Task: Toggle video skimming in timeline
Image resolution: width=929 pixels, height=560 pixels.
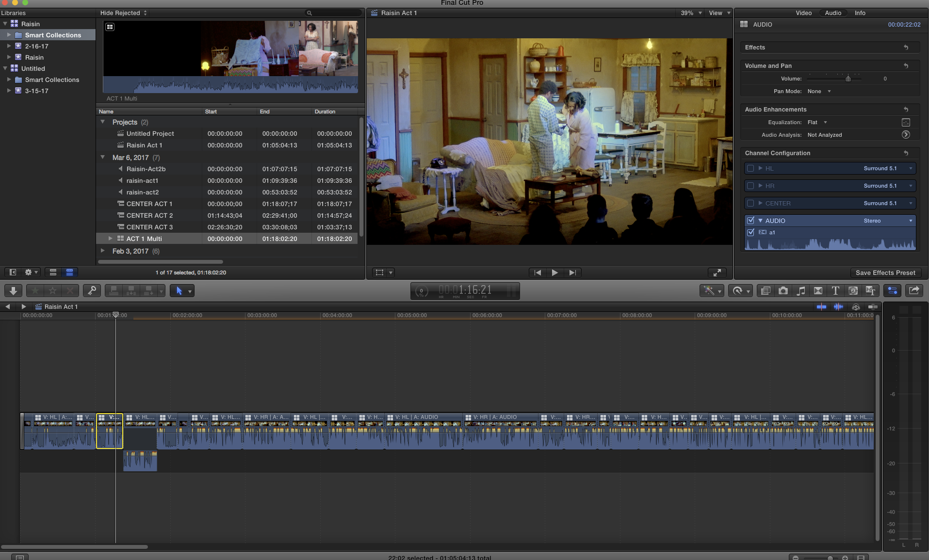Action: tap(821, 306)
